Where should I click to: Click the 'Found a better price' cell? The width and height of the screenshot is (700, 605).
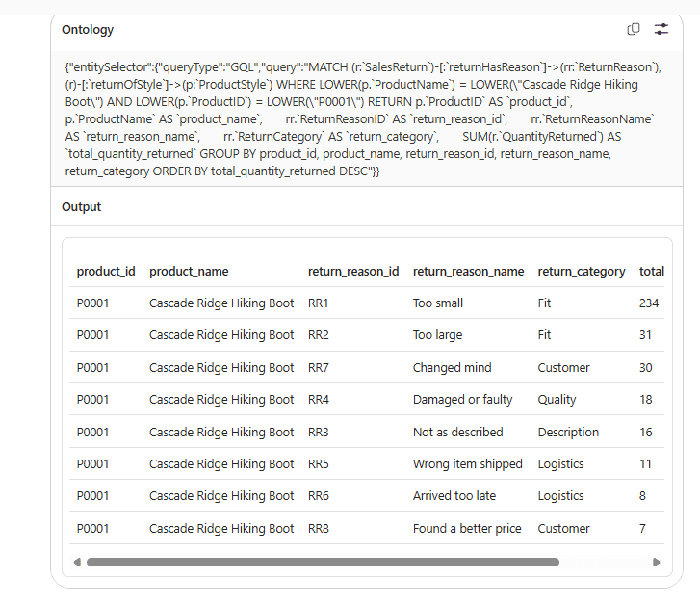pos(467,529)
